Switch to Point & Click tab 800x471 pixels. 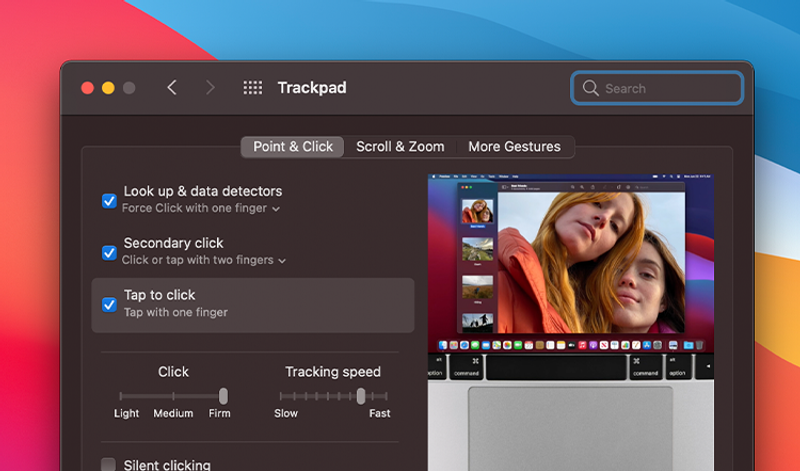click(x=293, y=147)
